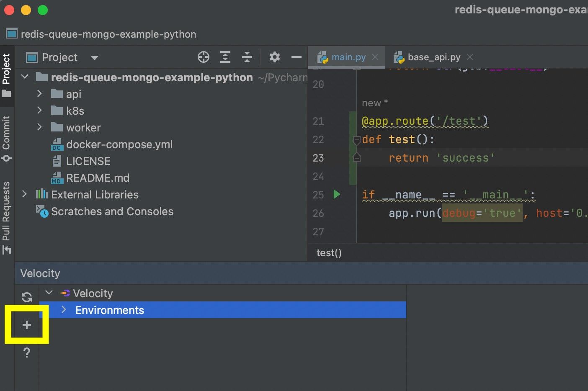588x391 pixels.
Task: Click the 'def test():' line
Action: tap(398, 139)
